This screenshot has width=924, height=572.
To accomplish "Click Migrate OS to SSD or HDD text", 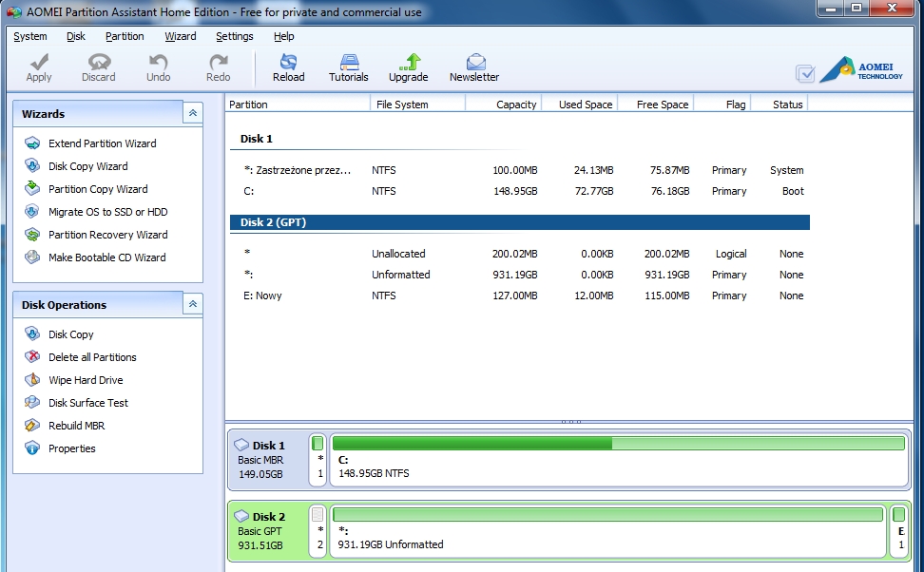I will coord(107,212).
